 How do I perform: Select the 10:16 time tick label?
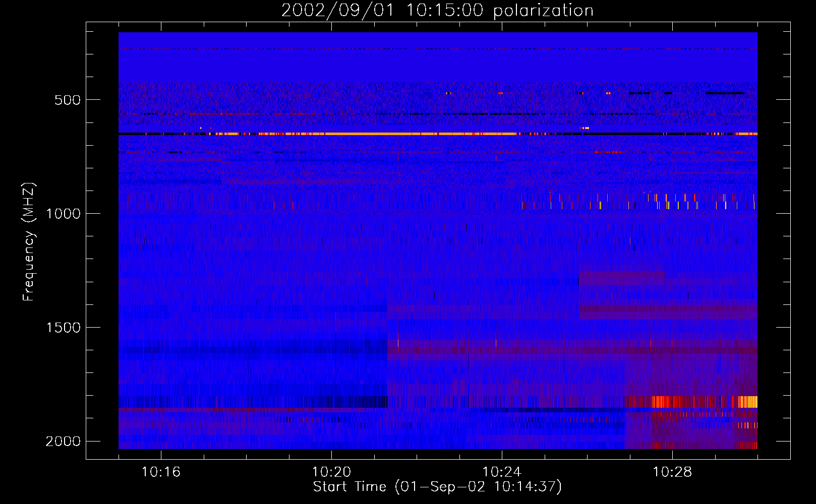click(x=161, y=472)
